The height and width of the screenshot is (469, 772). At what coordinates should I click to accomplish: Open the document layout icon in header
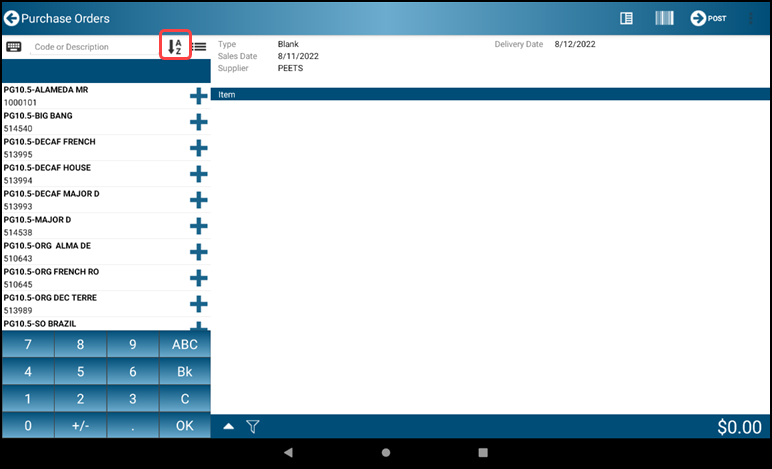coord(626,19)
